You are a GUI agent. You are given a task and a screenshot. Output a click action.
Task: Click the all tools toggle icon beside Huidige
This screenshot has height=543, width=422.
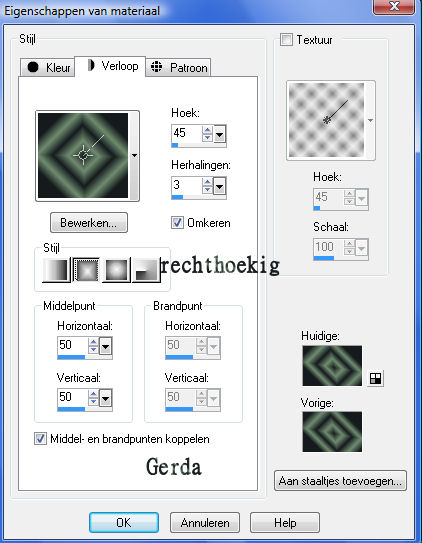pyautogui.click(x=376, y=378)
